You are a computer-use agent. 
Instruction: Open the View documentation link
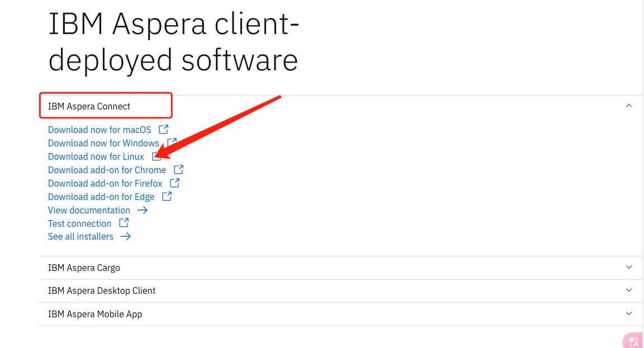(x=89, y=210)
